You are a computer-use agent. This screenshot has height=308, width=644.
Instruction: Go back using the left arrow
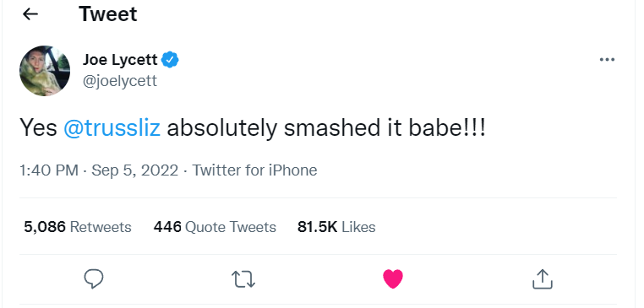pyautogui.click(x=30, y=14)
